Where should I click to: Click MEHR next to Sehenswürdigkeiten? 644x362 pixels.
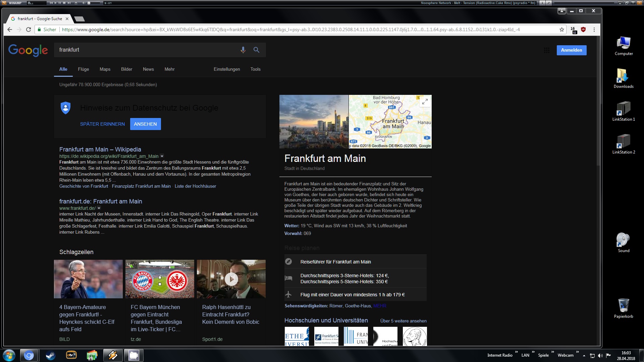click(380, 306)
